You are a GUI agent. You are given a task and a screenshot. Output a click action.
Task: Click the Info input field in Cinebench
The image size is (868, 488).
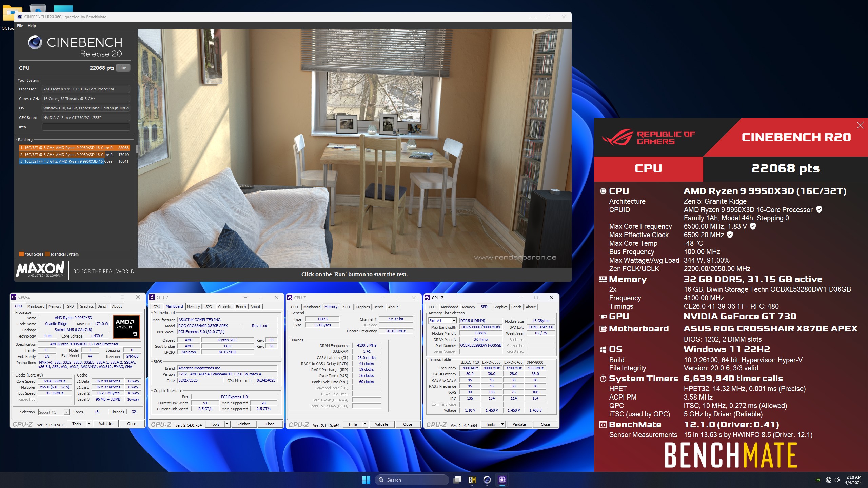pyautogui.click(x=86, y=127)
